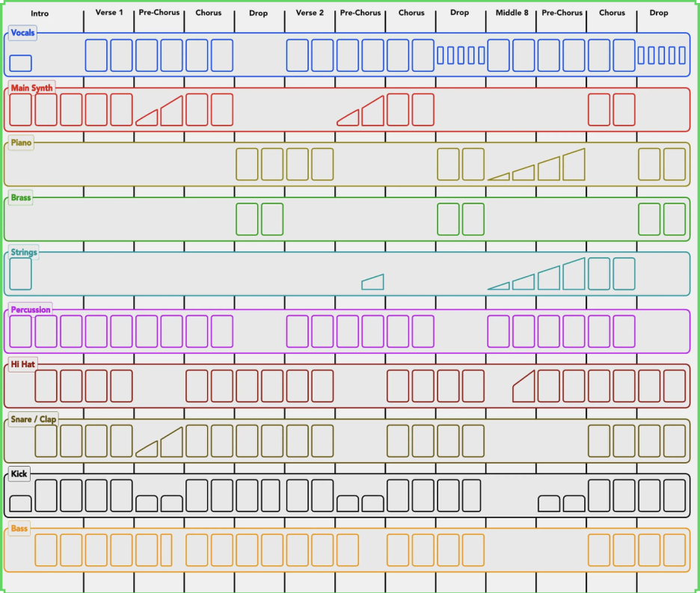Choose the Brass track label
The width and height of the screenshot is (700, 593).
coord(20,197)
